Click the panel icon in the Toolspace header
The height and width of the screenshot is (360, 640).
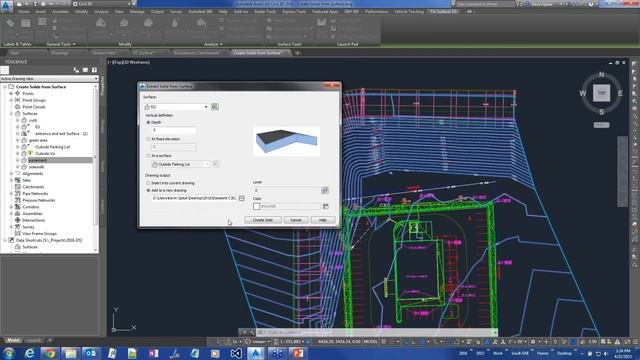click(x=85, y=70)
